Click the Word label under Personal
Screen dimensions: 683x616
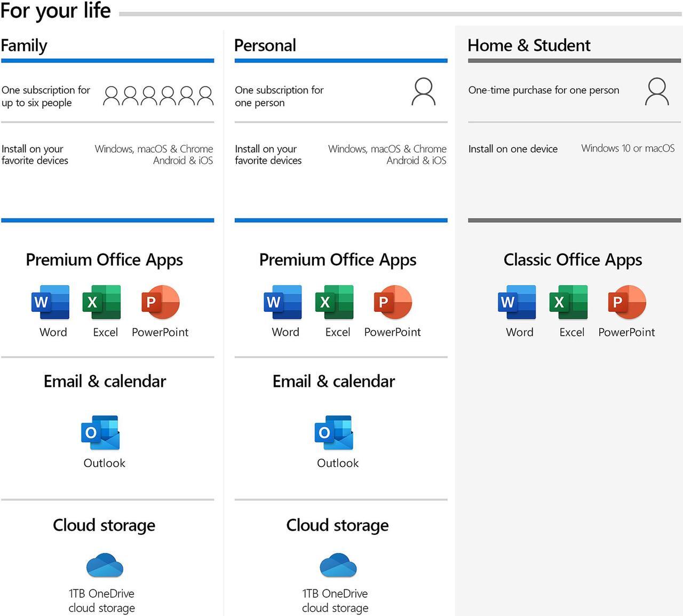coord(285,332)
